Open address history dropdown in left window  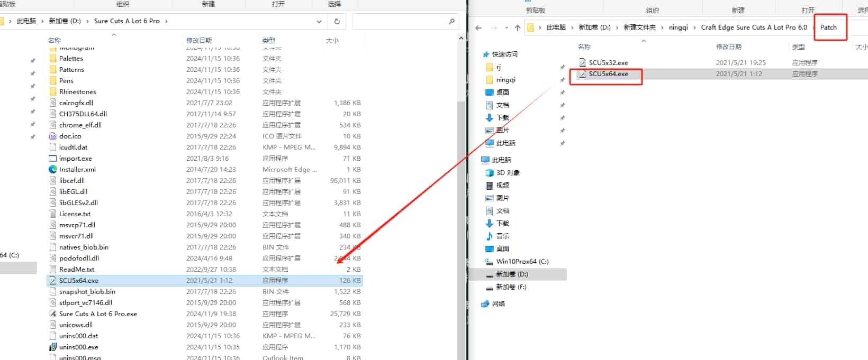(319, 22)
